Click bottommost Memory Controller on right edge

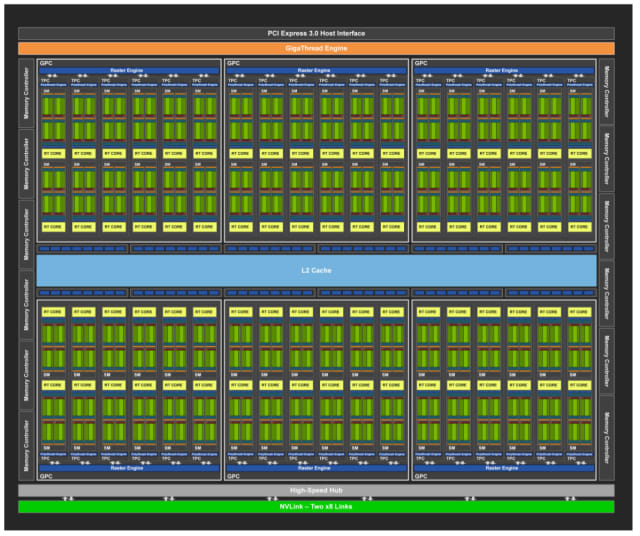point(607,438)
